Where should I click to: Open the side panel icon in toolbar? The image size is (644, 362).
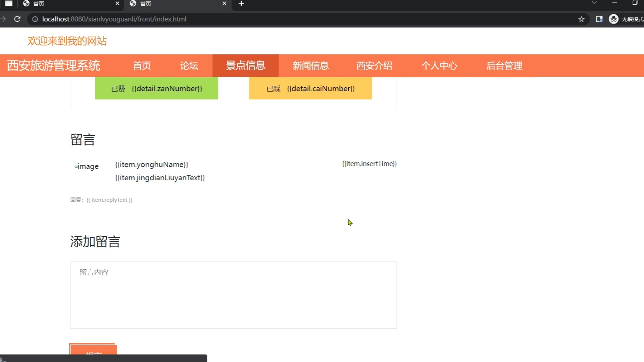point(599,19)
